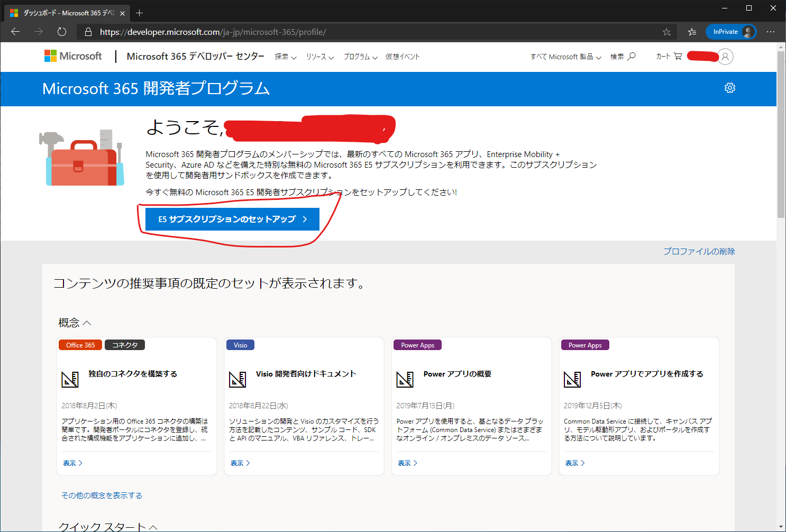Click the Visio tag
Screen dimensions: 786x532
tap(240, 345)
